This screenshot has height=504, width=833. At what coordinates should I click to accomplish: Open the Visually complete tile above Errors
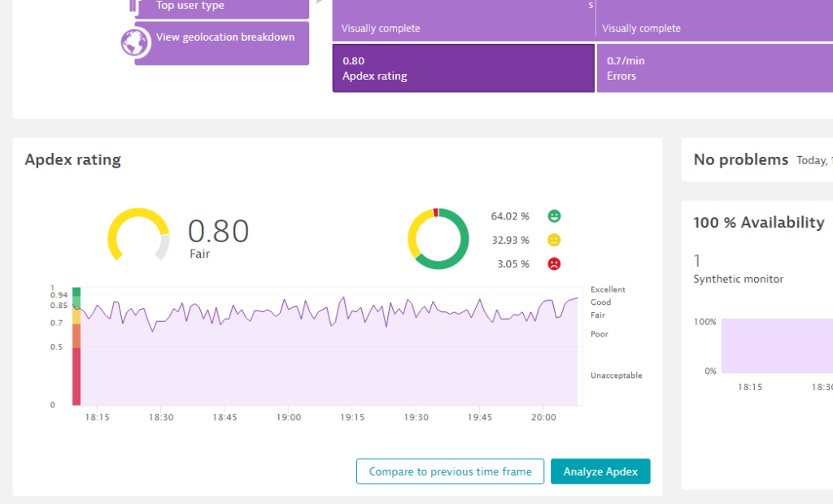(x=714, y=20)
